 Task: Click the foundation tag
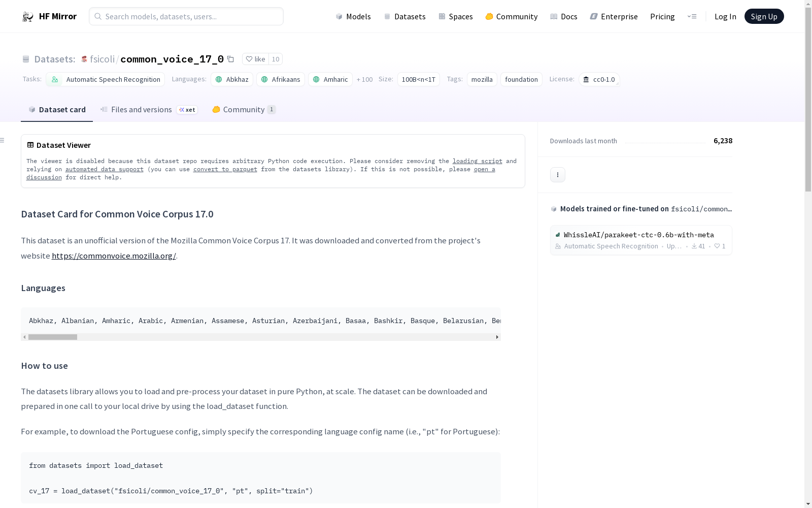521,79
